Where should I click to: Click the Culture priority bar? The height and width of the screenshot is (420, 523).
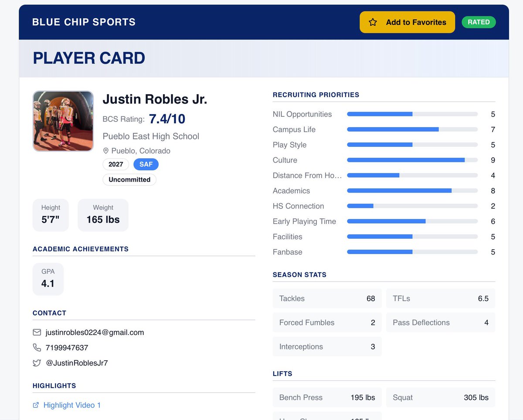point(412,160)
